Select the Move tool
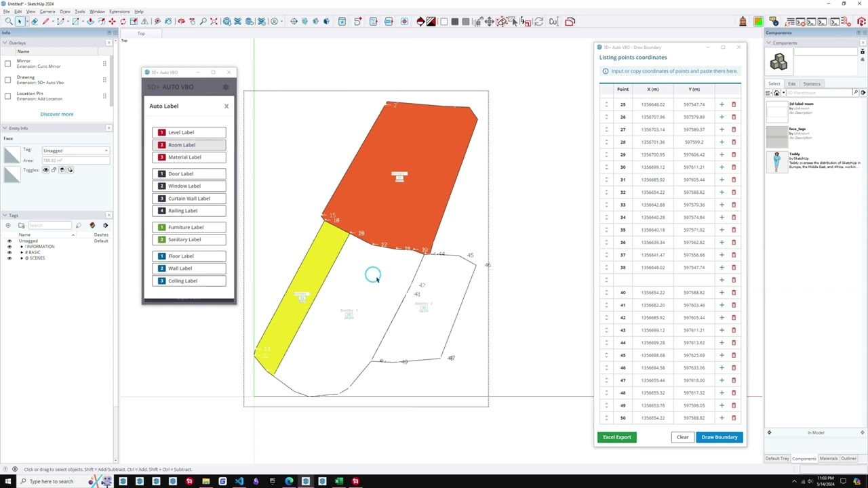Screen dimensions: 868x488 (x=113, y=22)
